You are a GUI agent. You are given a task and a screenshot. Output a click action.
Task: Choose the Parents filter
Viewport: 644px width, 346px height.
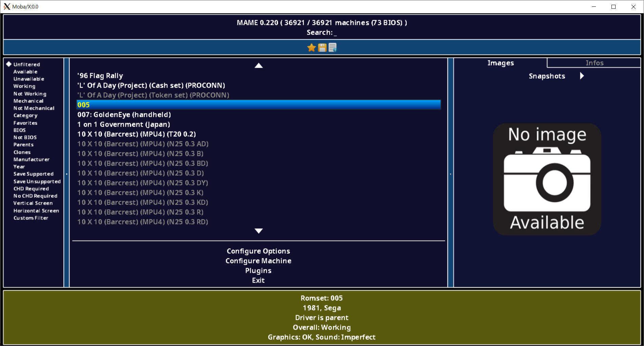point(23,145)
